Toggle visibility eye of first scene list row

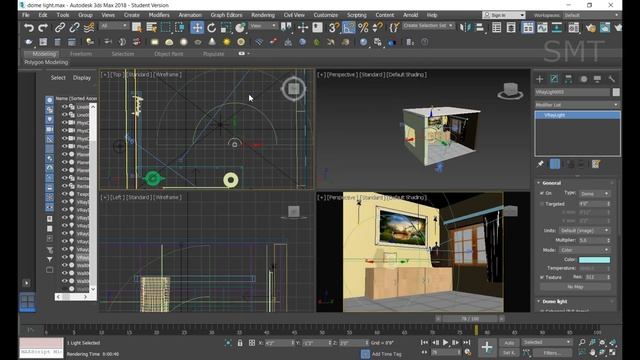click(x=64, y=107)
